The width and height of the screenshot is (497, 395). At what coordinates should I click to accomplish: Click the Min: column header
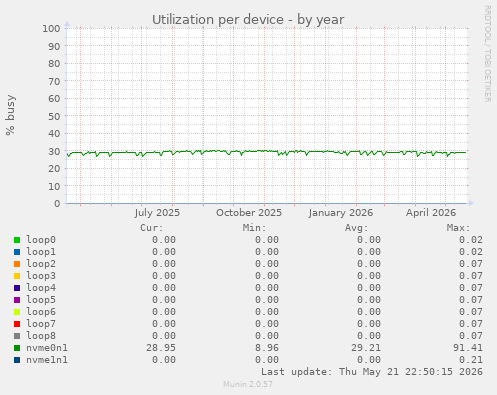click(x=255, y=228)
